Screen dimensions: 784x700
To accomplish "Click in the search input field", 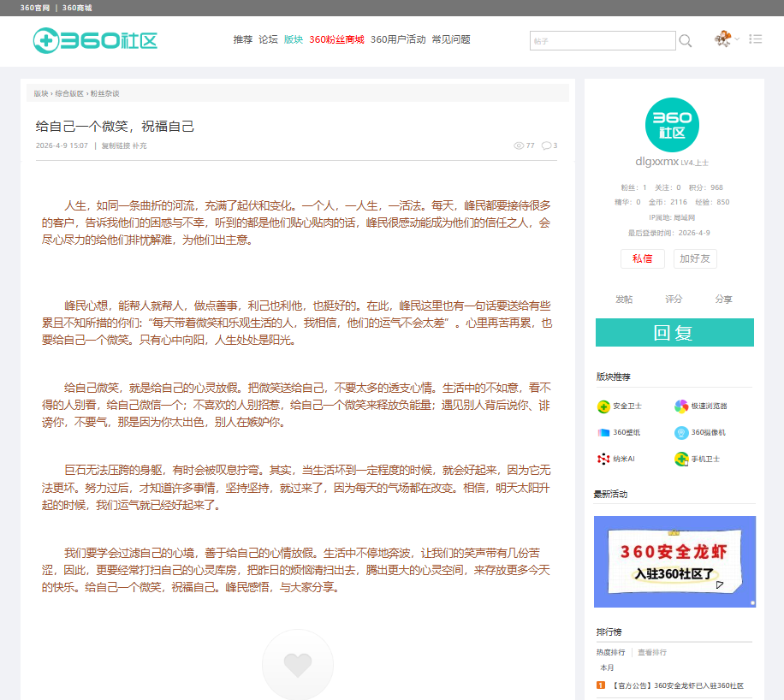I will (603, 40).
